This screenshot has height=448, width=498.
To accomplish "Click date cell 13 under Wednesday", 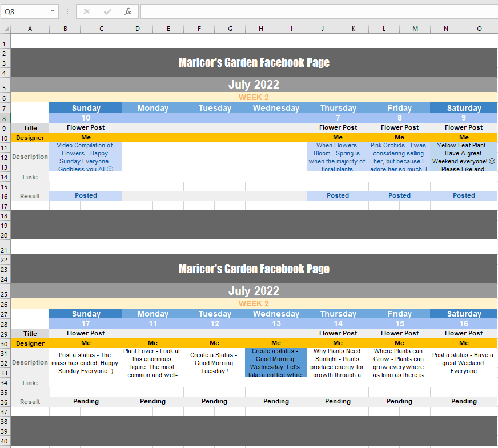I will (x=276, y=323).
